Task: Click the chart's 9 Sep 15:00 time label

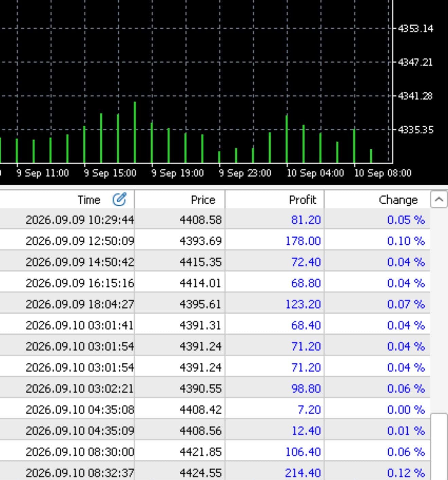Action: 110,173
